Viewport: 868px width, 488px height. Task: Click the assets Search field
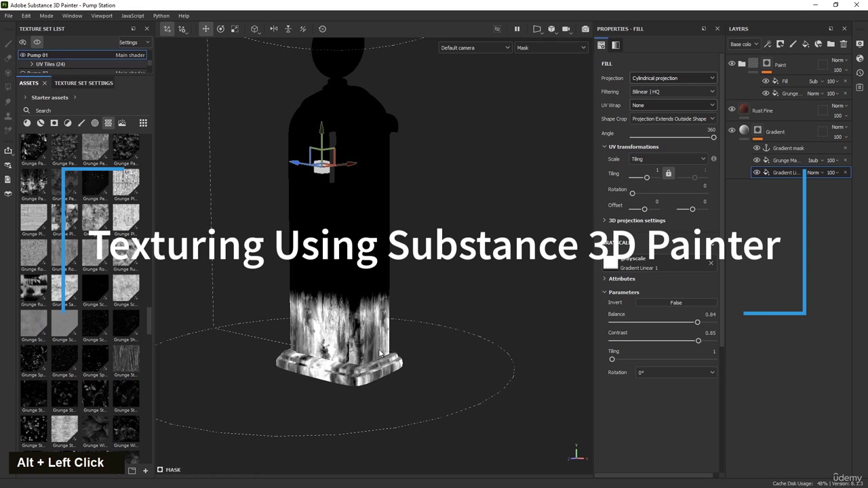pos(85,110)
